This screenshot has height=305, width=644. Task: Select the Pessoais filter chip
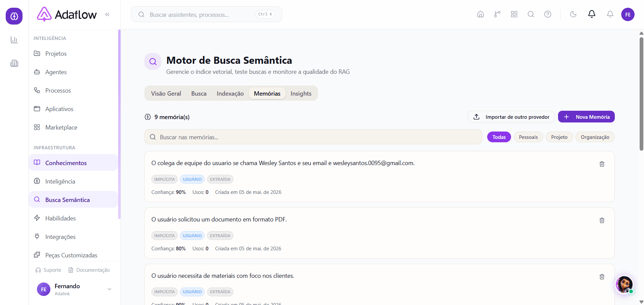coord(528,137)
